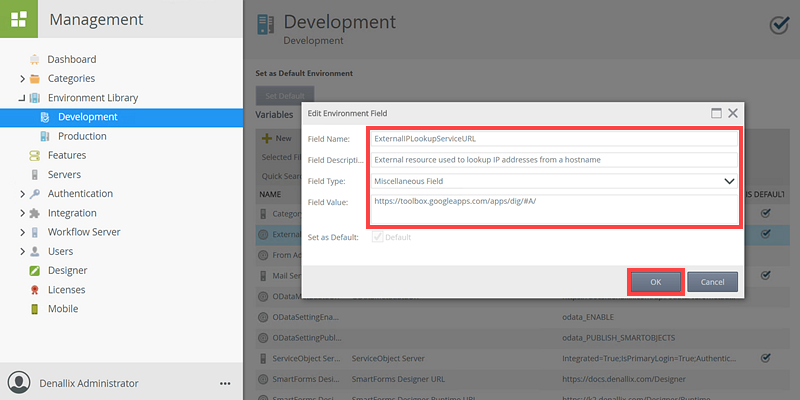Click the Field Name input box
This screenshot has width=800, height=400.
(554, 138)
